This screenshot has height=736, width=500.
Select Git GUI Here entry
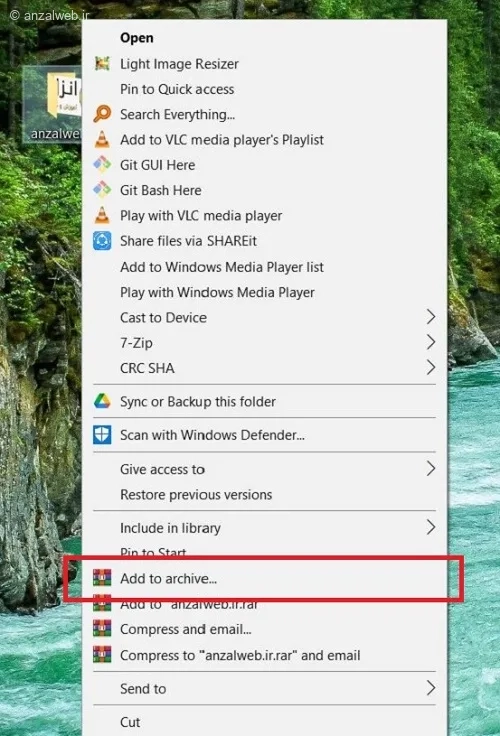(x=265, y=165)
